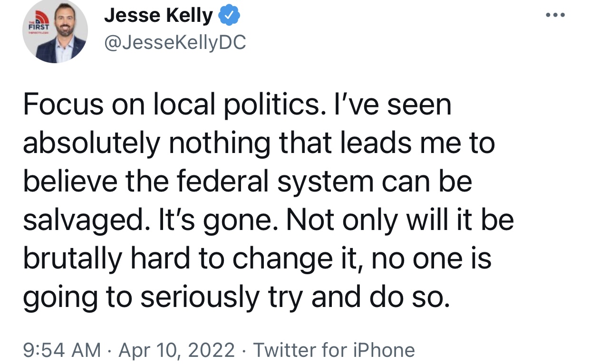Click the 9:54 AM timestamp

tap(62, 350)
